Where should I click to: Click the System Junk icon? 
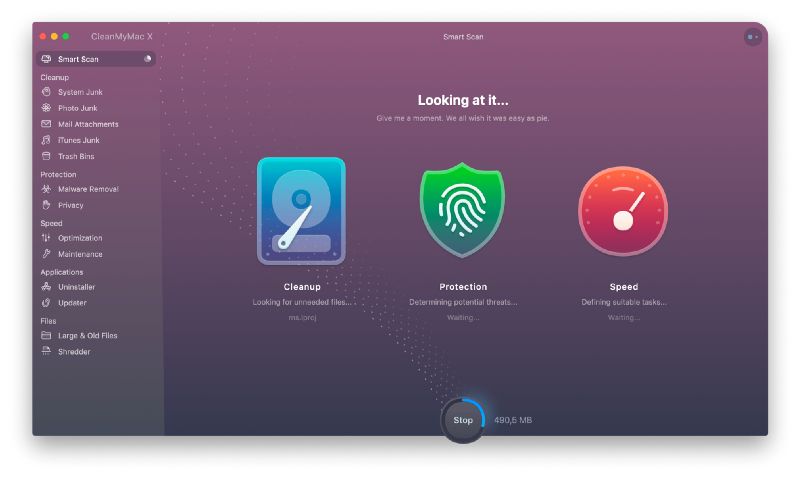click(46, 92)
